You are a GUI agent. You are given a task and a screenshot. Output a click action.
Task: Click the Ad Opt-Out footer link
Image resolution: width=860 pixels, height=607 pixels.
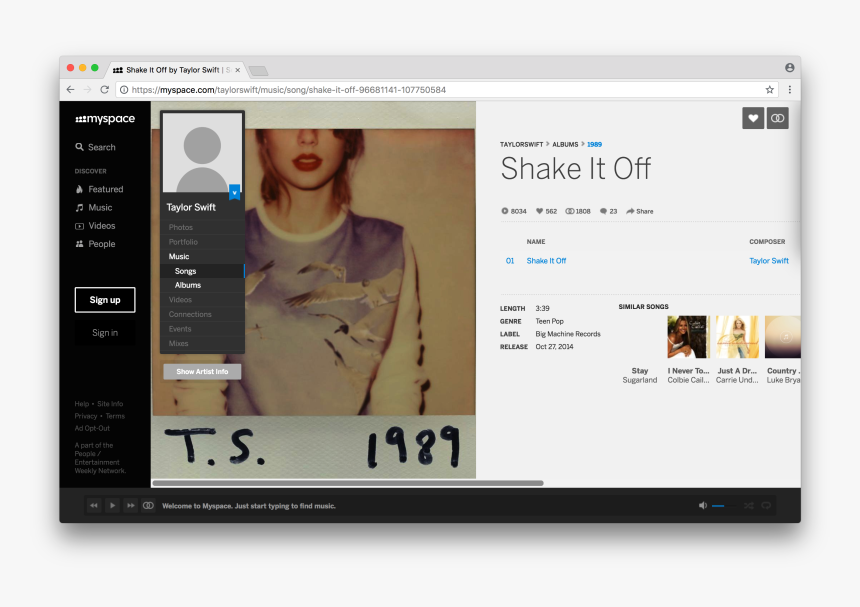tap(92, 428)
